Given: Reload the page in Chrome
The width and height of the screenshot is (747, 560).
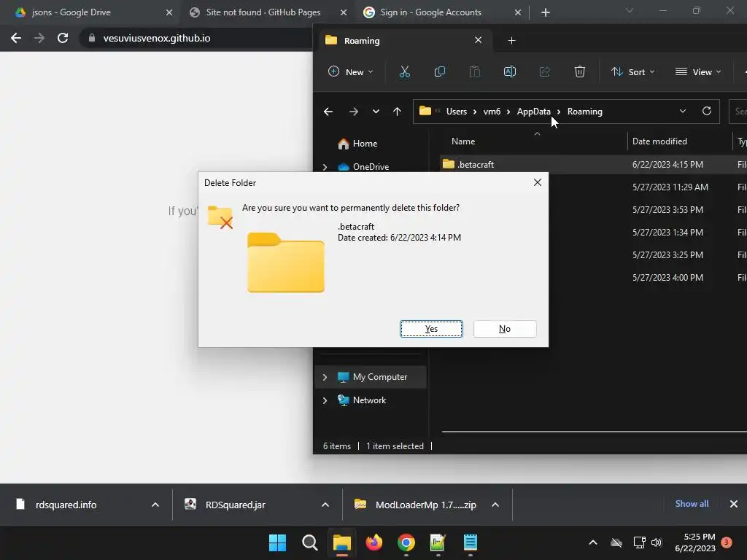Looking at the screenshot, I should point(63,38).
